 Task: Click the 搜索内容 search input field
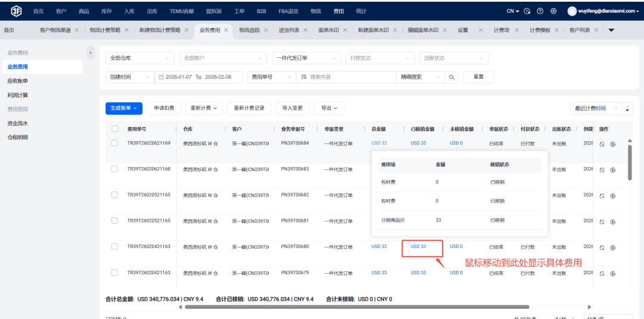point(351,77)
